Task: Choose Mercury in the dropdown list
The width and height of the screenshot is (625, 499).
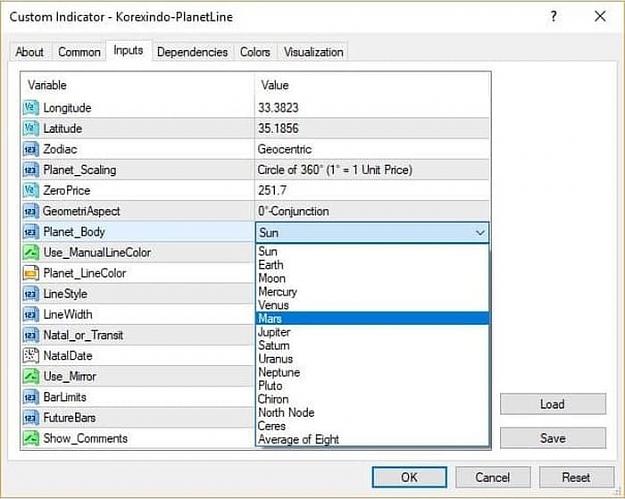Action: pyautogui.click(x=372, y=292)
